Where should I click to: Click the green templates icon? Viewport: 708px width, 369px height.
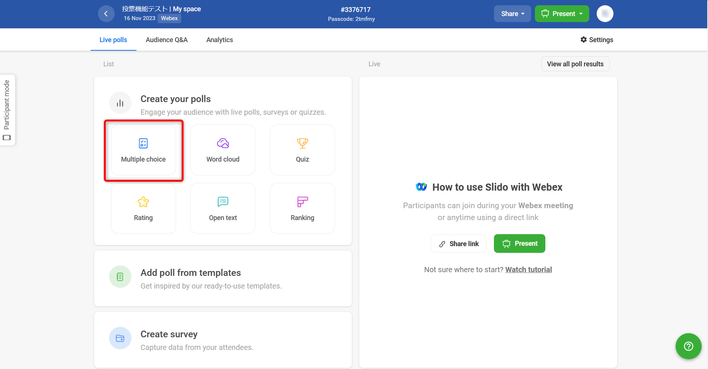pyautogui.click(x=120, y=276)
